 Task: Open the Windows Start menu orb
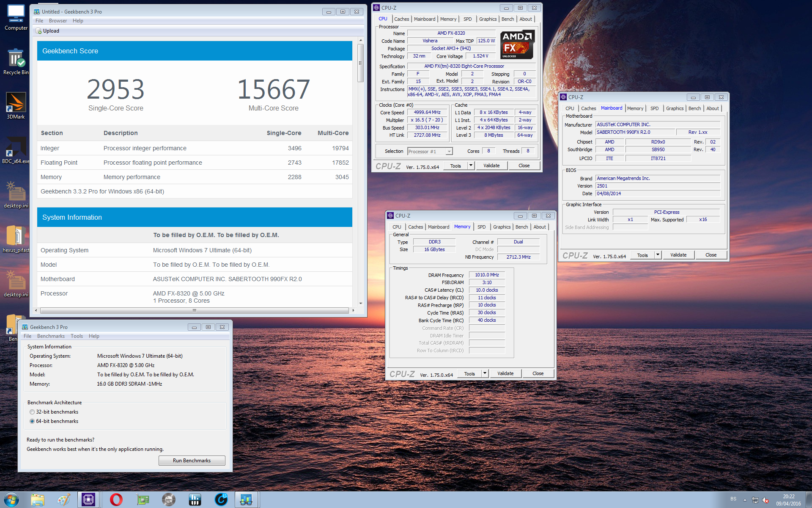point(11,500)
